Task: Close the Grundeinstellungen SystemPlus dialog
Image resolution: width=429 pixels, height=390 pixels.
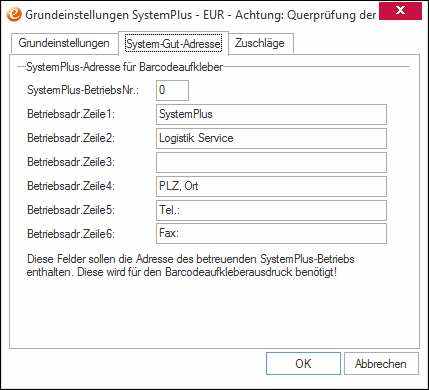Action: coord(400,11)
